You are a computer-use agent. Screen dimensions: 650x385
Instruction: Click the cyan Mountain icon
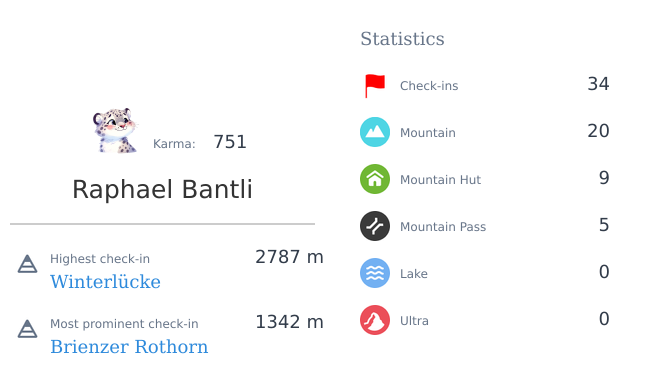point(375,132)
